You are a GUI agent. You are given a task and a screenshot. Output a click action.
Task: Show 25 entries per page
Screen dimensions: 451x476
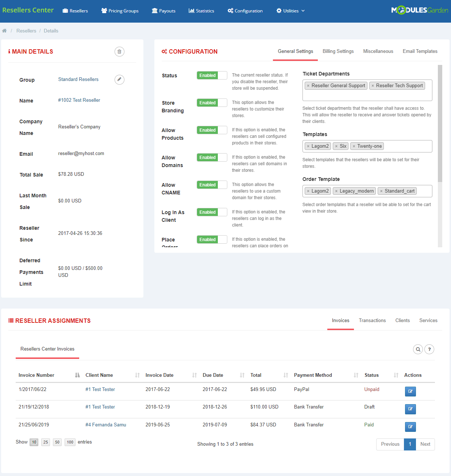pos(46,442)
